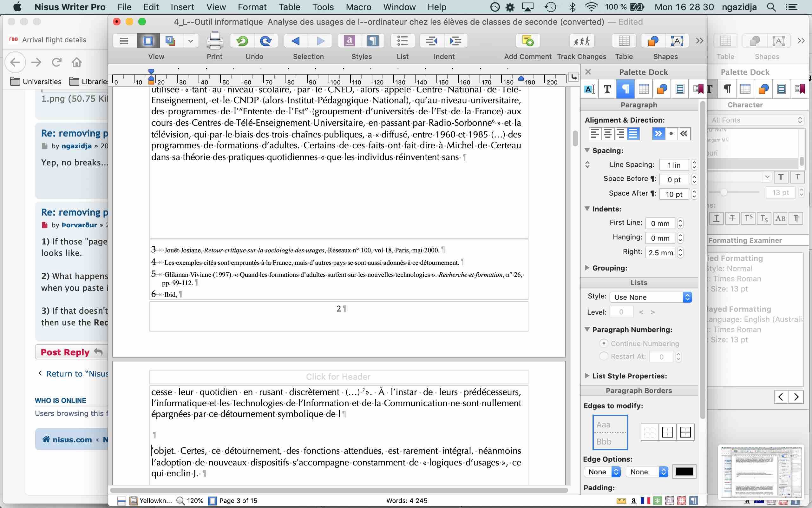The width and height of the screenshot is (812, 508).
Task: Open the second Edge Options None dropdown
Action: [647, 472]
